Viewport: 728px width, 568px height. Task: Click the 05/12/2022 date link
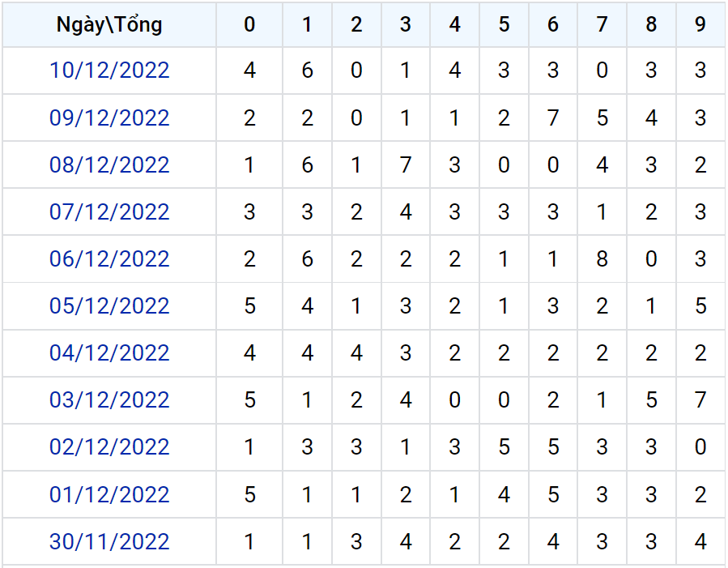(109, 306)
